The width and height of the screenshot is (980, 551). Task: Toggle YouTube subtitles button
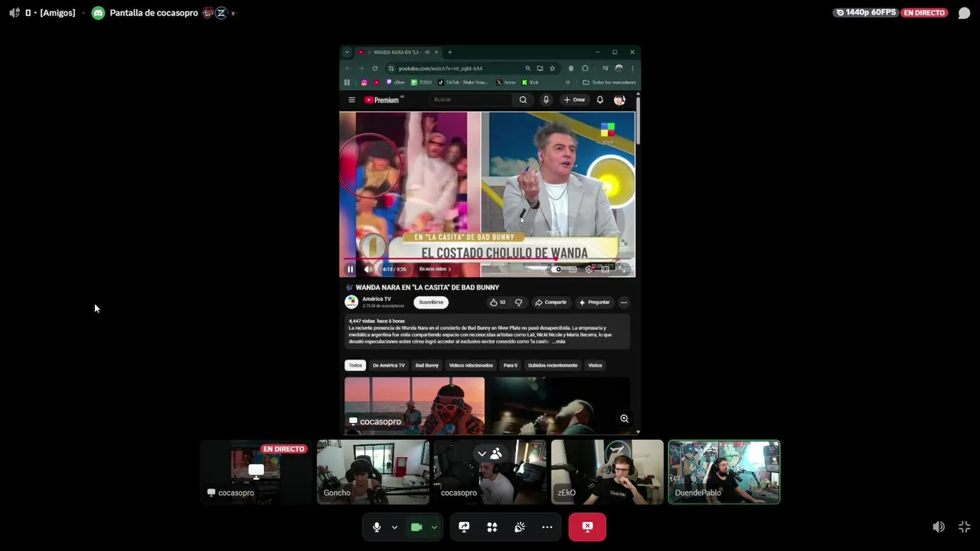click(x=573, y=269)
